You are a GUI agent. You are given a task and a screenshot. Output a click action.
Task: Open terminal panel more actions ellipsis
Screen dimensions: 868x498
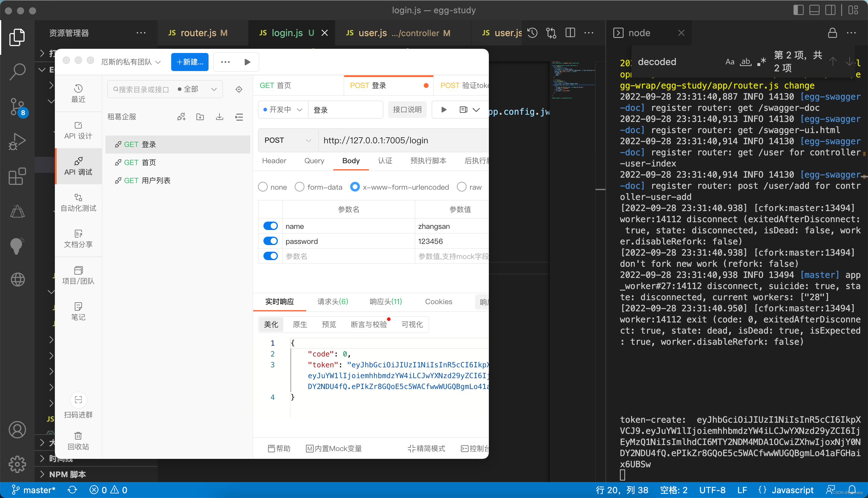851,33
